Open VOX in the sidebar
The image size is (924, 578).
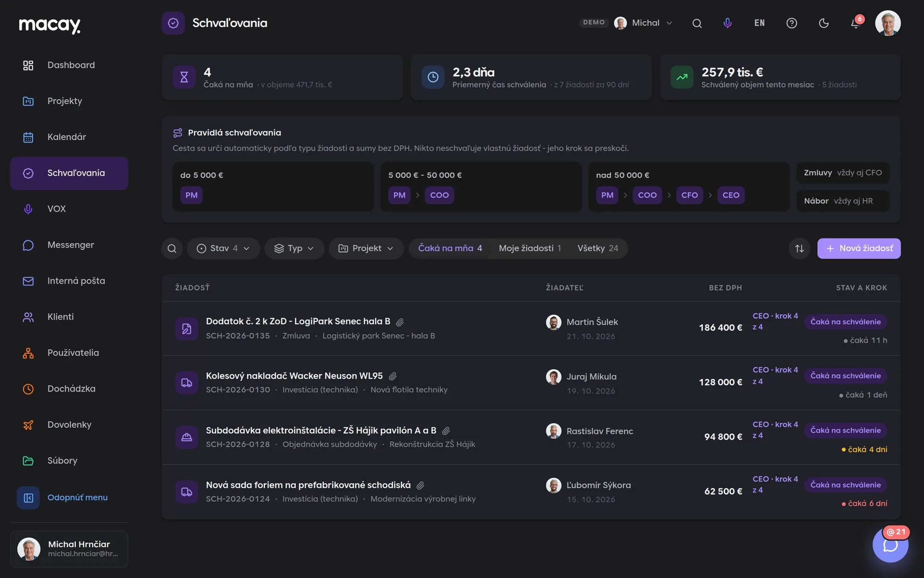click(x=69, y=209)
